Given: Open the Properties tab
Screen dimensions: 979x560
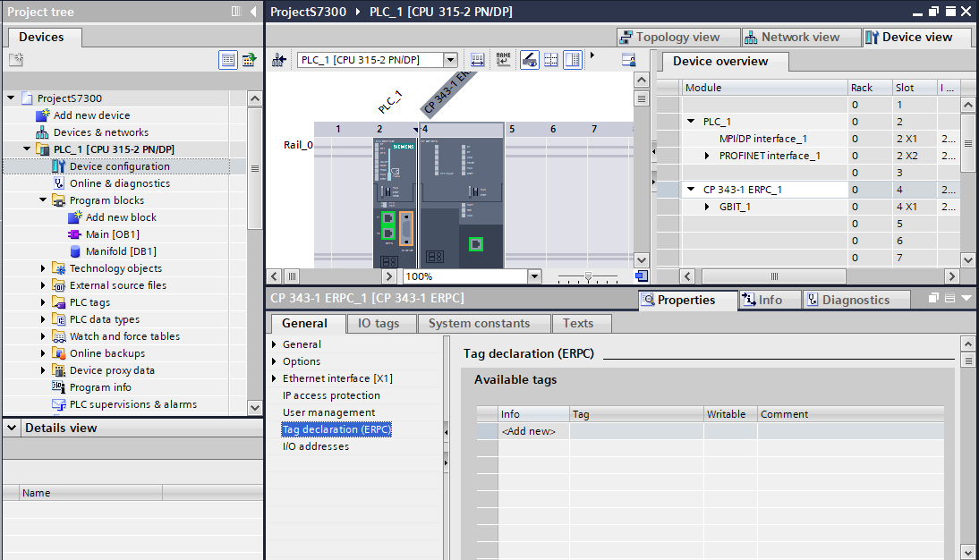Looking at the screenshot, I should coord(686,301).
